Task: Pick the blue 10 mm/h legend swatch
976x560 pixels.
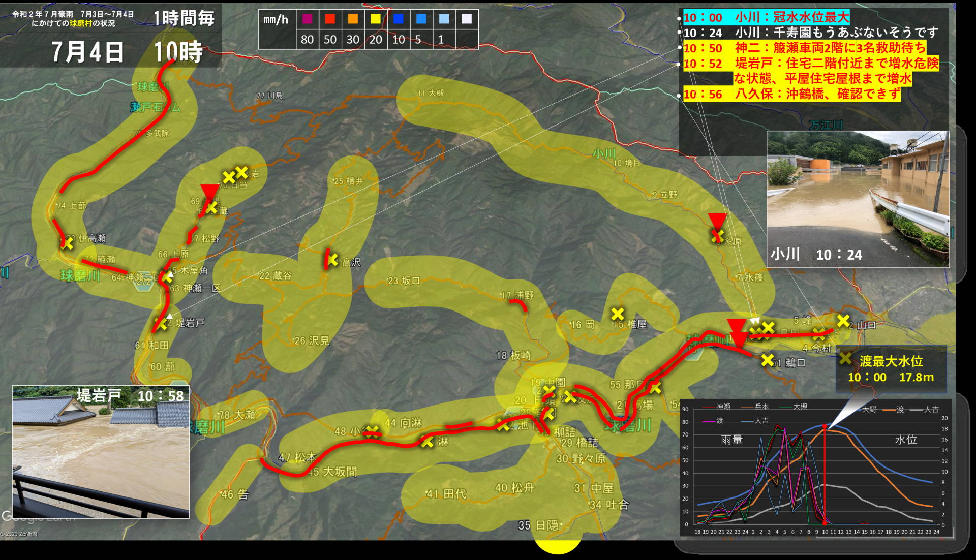Action: coord(399,19)
